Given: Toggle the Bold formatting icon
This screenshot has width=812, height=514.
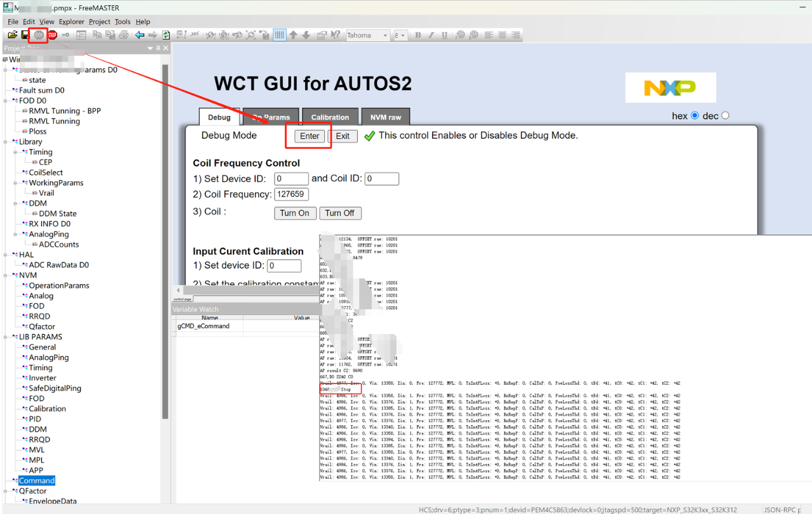Looking at the screenshot, I should click(417, 35).
